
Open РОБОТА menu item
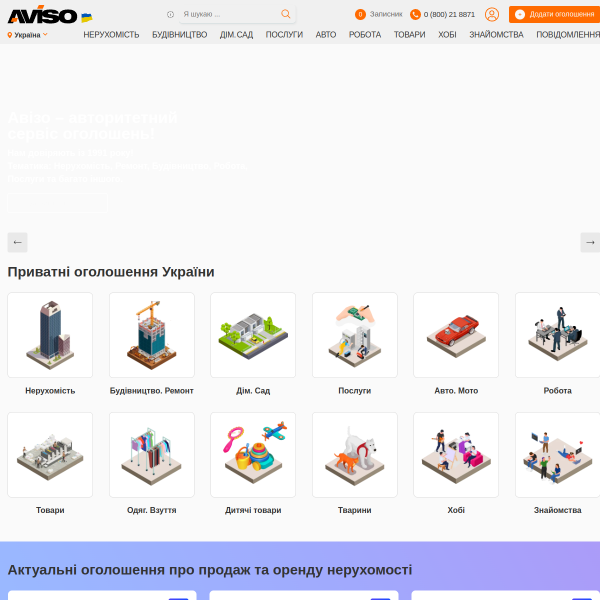click(365, 35)
